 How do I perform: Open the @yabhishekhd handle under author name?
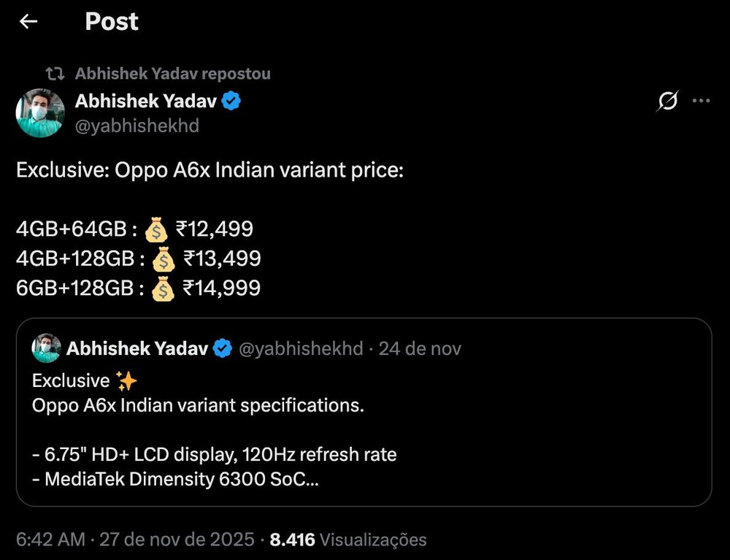(137, 126)
